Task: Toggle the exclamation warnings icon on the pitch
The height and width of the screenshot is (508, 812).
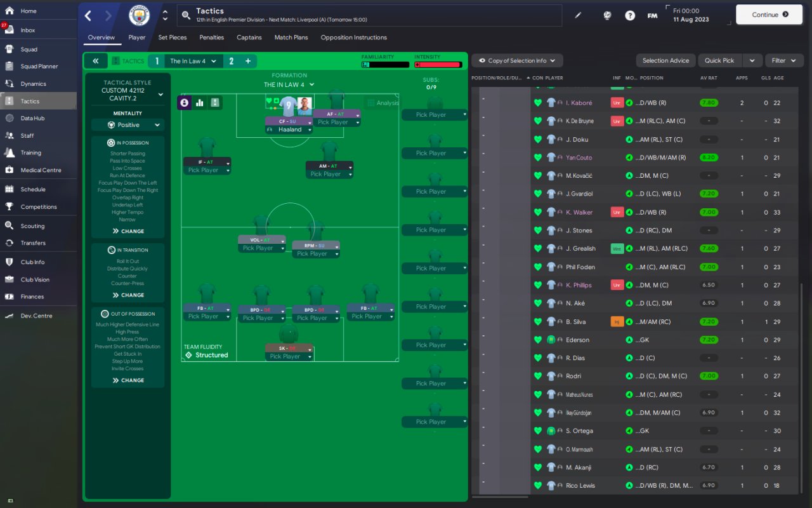Action: (x=215, y=102)
